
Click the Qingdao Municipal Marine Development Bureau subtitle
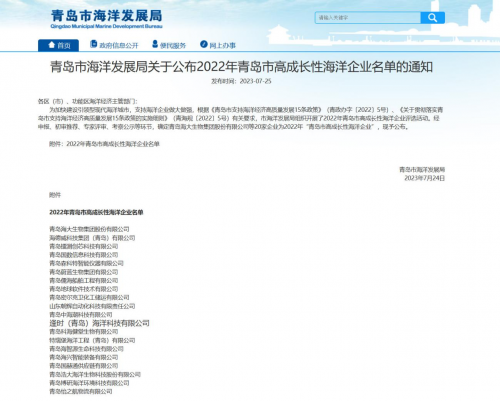click(106, 26)
